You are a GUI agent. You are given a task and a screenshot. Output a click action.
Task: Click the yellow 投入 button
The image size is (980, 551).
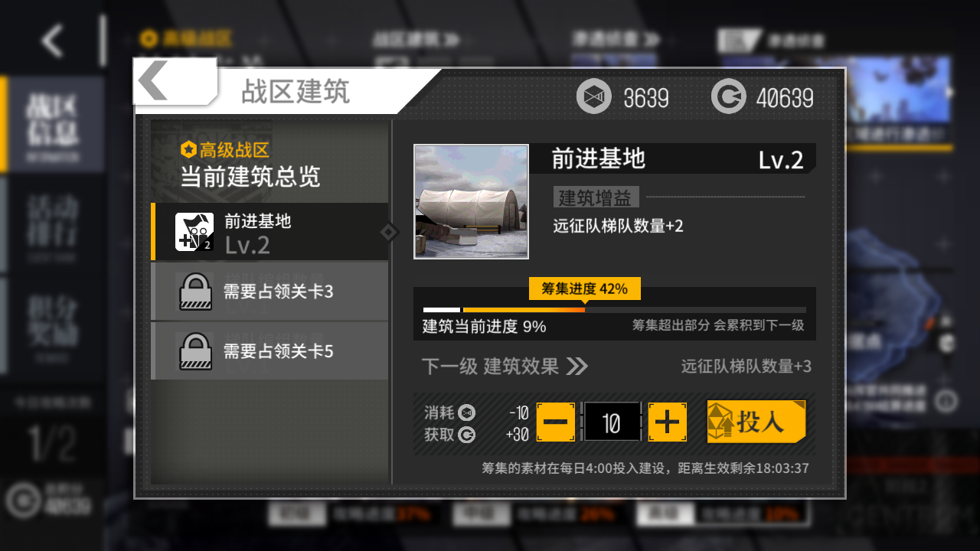(x=756, y=422)
